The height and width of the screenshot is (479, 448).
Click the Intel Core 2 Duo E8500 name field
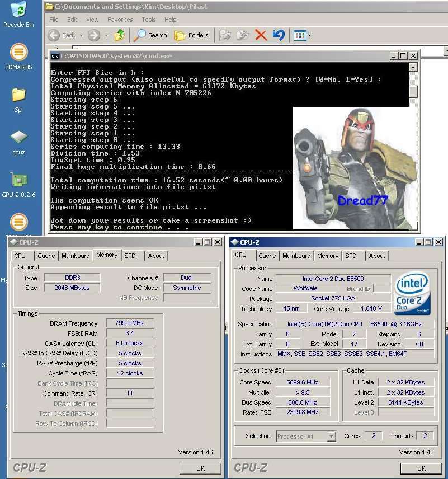(x=333, y=279)
